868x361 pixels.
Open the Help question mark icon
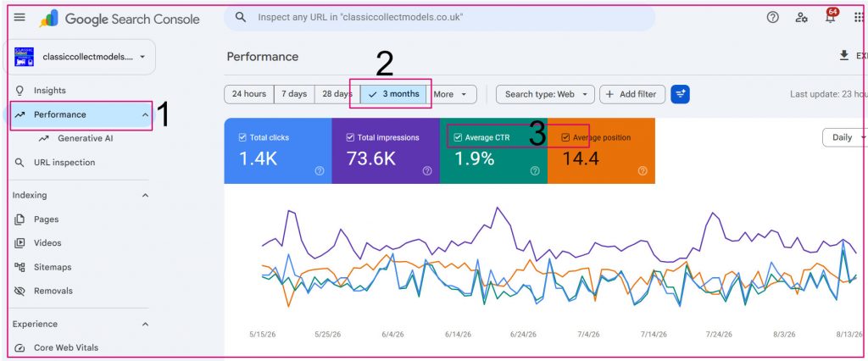click(773, 17)
